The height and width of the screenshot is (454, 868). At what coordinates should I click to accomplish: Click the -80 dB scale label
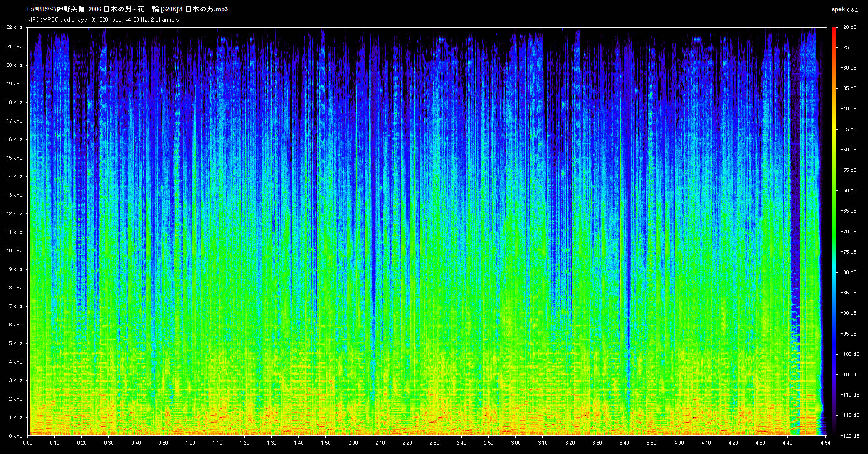click(x=848, y=272)
